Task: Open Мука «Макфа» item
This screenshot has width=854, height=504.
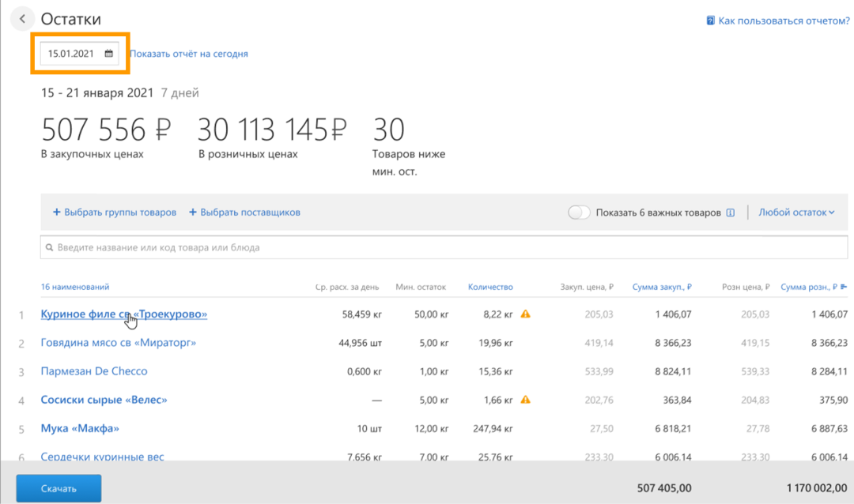Action: (80, 428)
